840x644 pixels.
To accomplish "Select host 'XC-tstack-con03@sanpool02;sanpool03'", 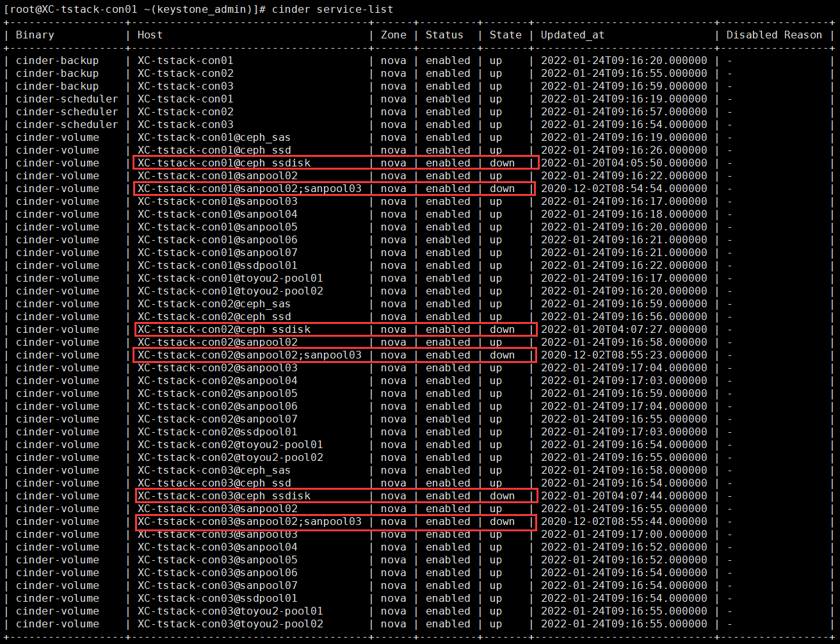I will point(249,522).
